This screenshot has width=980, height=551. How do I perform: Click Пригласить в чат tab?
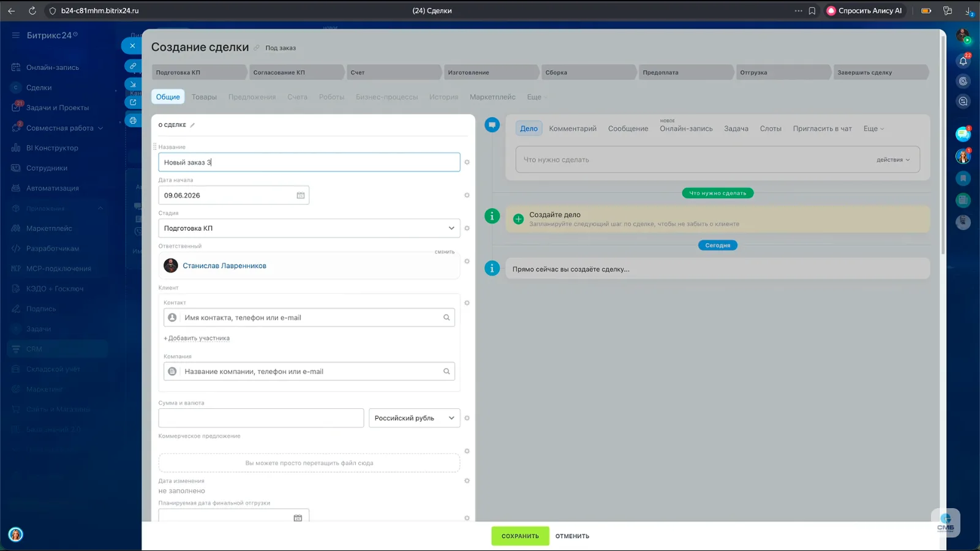tap(822, 129)
